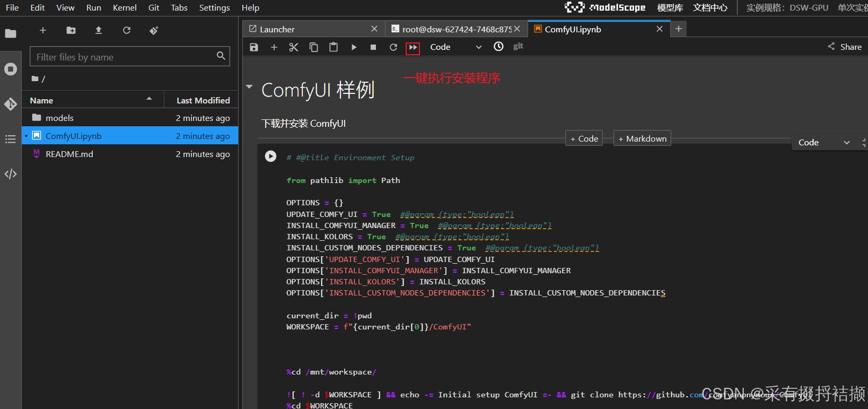
Task: Restart the kernel icon
Action: [x=393, y=47]
